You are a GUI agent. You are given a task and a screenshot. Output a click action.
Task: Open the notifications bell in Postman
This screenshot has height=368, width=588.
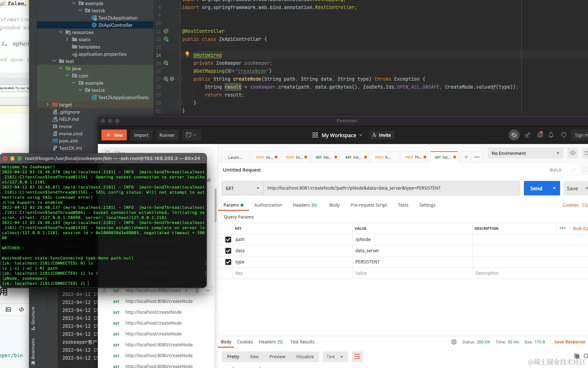551,135
